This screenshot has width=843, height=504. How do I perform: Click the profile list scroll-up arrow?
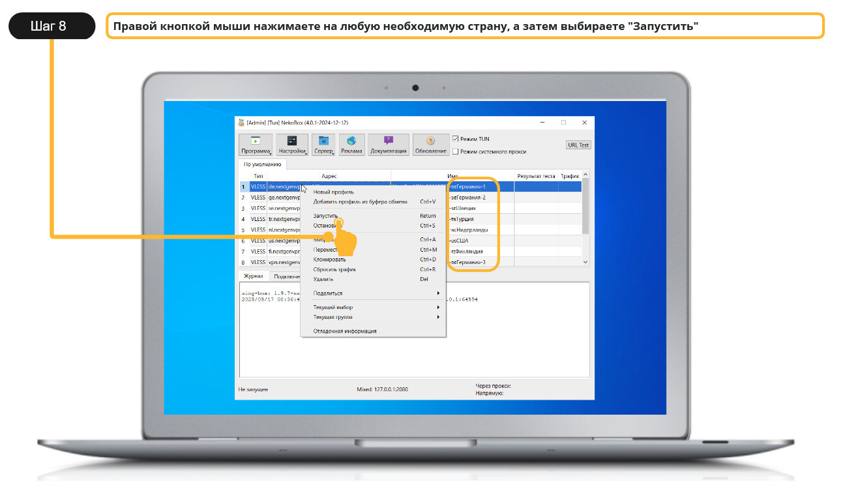tap(585, 175)
